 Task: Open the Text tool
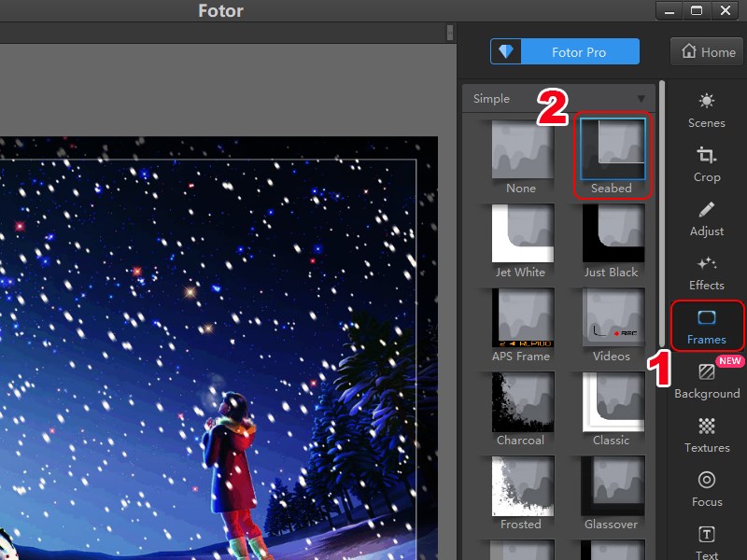(706, 543)
